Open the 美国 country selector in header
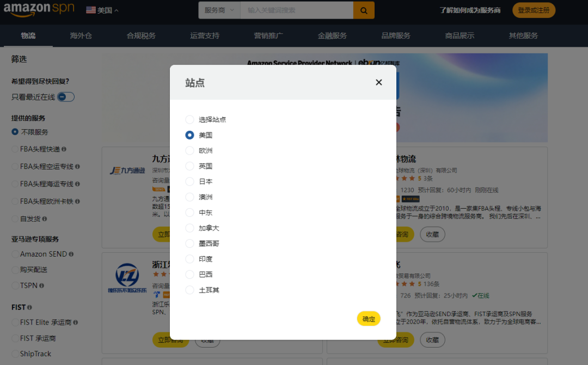This screenshot has width=588, height=365. point(102,10)
